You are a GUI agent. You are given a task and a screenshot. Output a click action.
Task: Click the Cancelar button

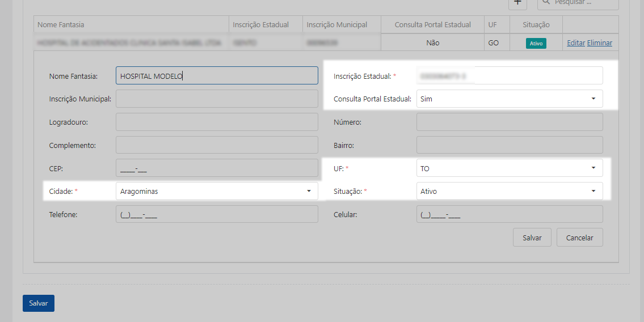[x=579, y=238]
